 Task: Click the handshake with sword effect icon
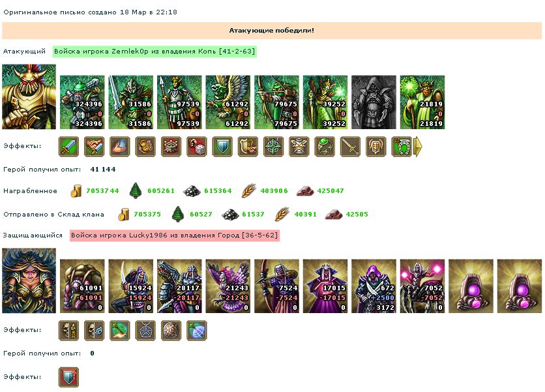click(94, 147)
